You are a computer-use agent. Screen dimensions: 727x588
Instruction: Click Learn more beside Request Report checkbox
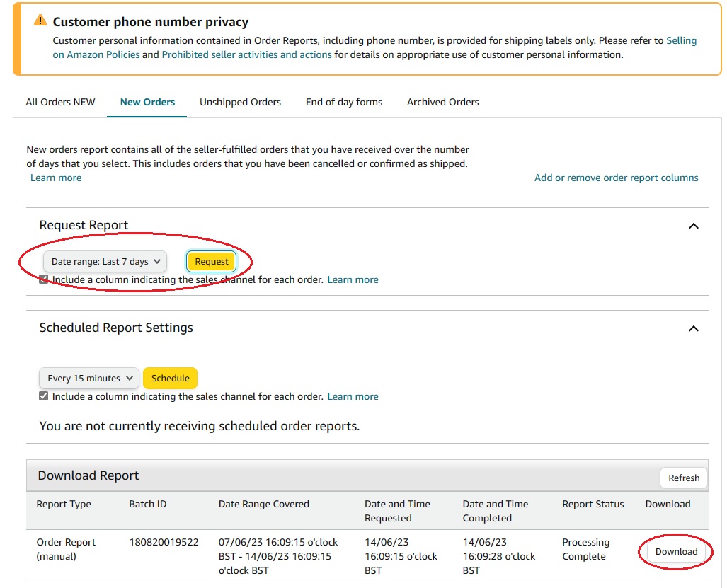click(x=353, y=279)
